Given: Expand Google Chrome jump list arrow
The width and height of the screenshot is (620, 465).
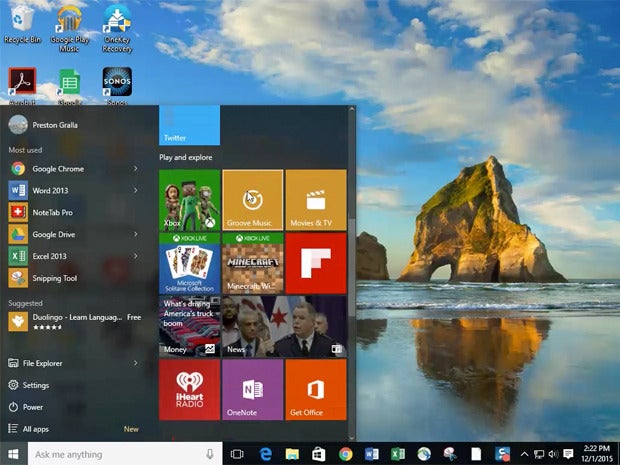Looking at the screenshot, I should (x=136, y=169).
